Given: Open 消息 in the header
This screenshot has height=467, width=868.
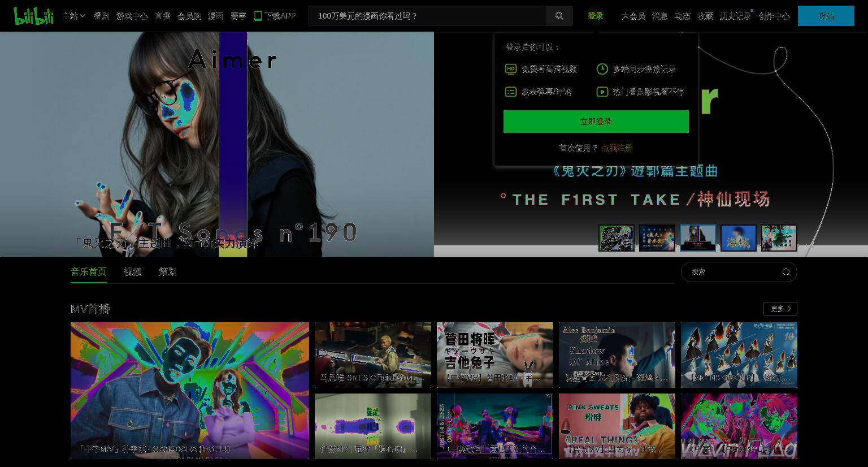Looking at the screenshot, I should (659, 16).
